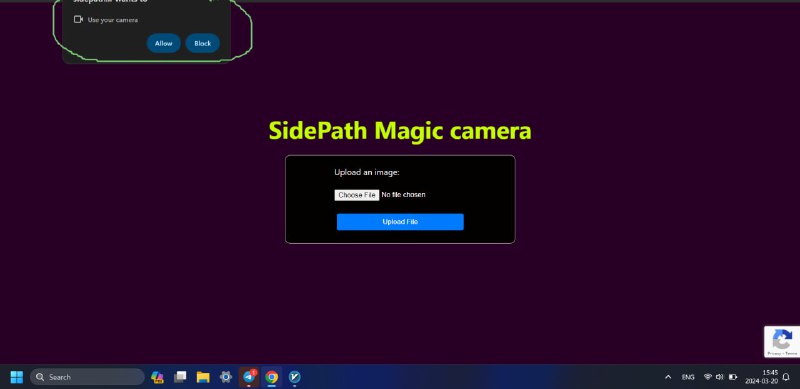800x389 pixels.
Task: Block camera access in the permission prompt
Action: [x=203, y=43]
